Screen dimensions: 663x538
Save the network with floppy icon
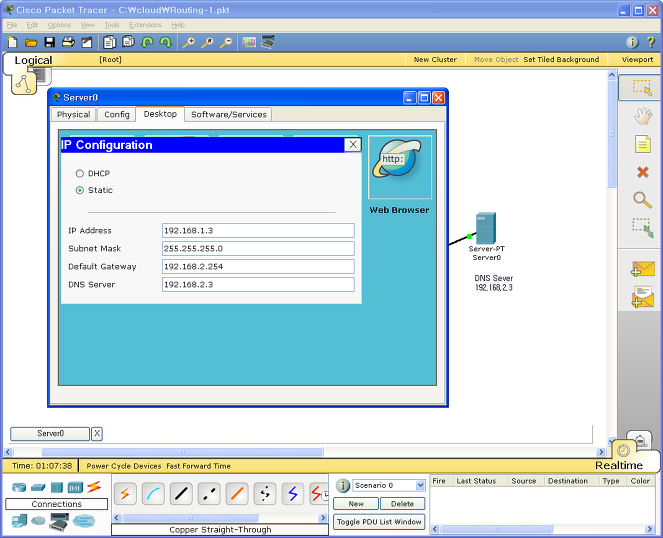[x=49, y=42]
